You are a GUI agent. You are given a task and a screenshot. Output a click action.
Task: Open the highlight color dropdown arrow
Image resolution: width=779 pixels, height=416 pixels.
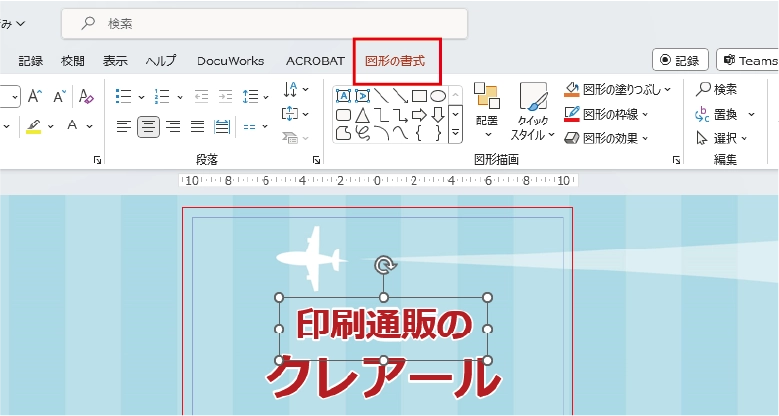point(51,126)
